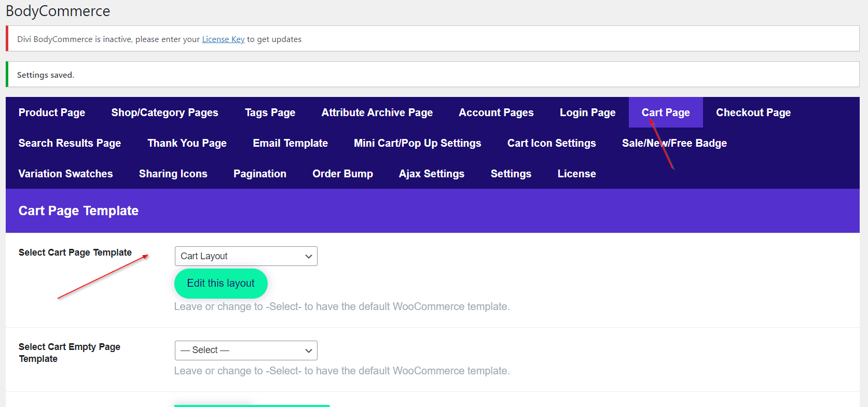Viewport: 868px width, 407px height.
Task: Switch to Checkout Page tab
Action: (x=753, y=113)
